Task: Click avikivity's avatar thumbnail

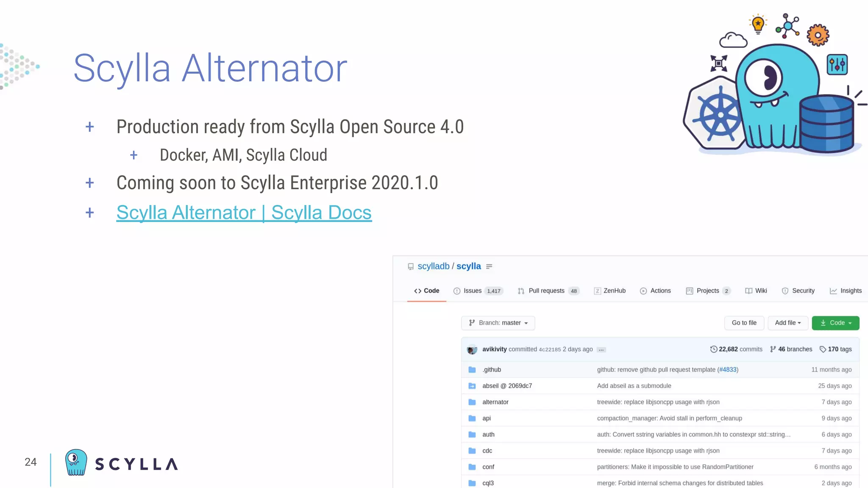Action: click(472, 350)
